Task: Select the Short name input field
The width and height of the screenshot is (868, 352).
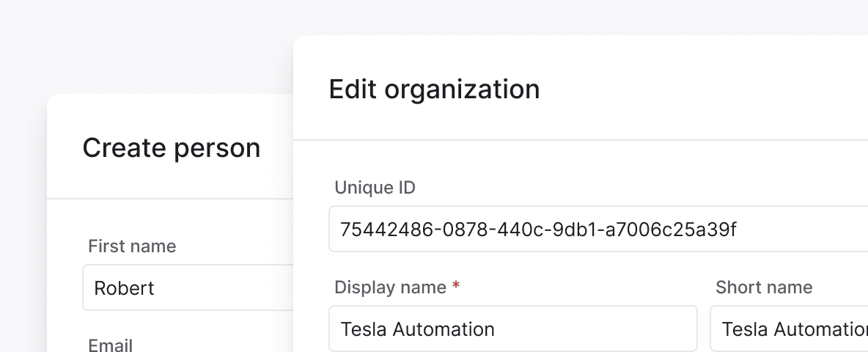Action: click(789, 329)
